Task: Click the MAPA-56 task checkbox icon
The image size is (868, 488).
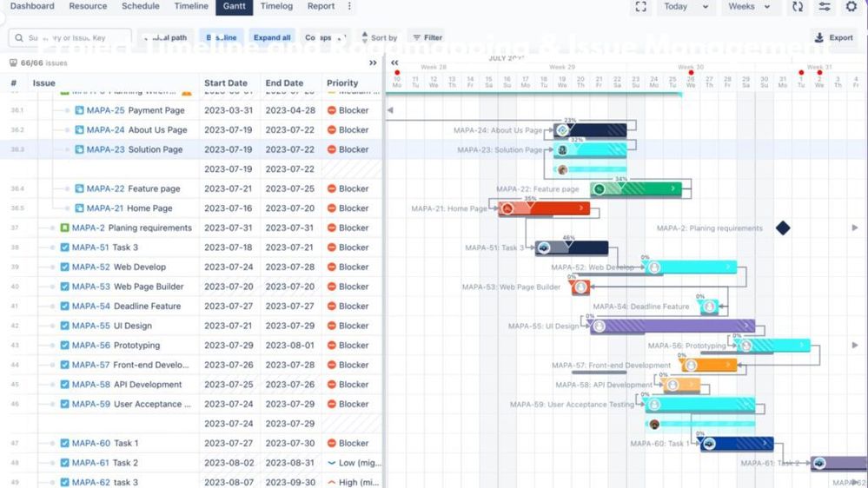Action: click(65, 346)
